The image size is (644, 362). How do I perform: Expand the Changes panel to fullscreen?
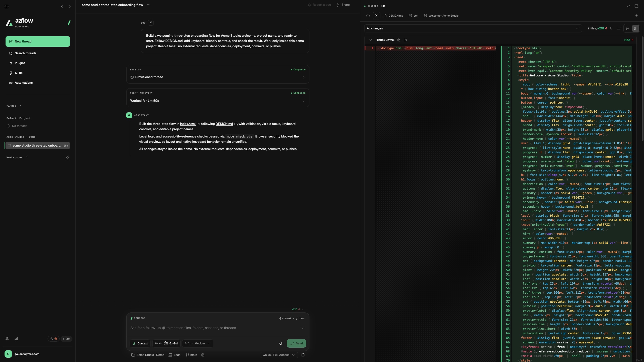[628, 6]
